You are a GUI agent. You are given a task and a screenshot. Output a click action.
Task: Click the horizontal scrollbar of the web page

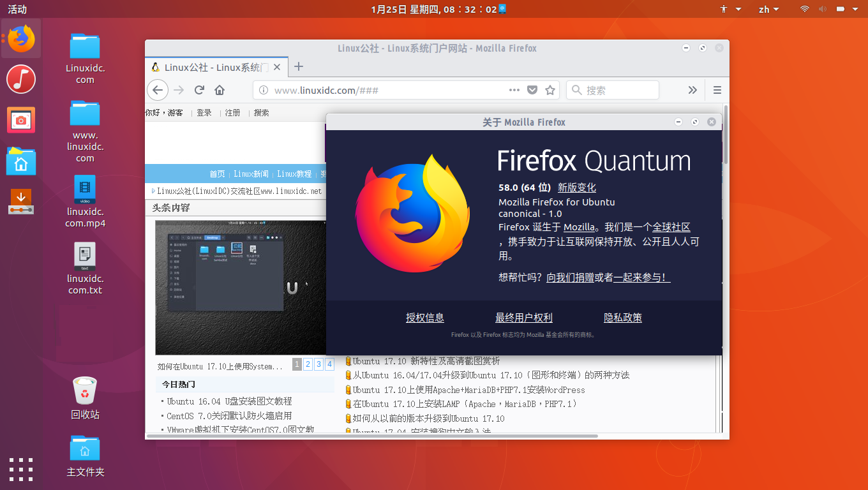coord(372,436)
